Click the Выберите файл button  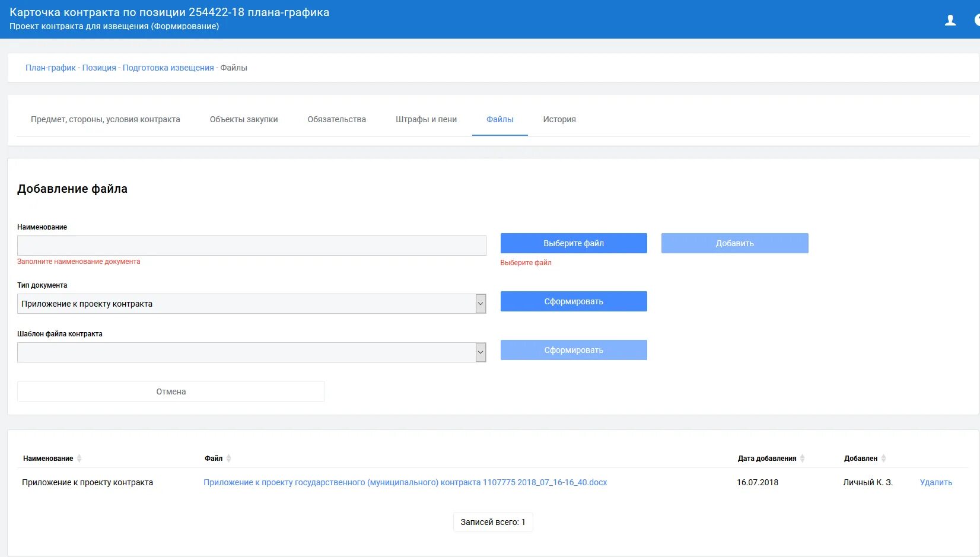574,243
